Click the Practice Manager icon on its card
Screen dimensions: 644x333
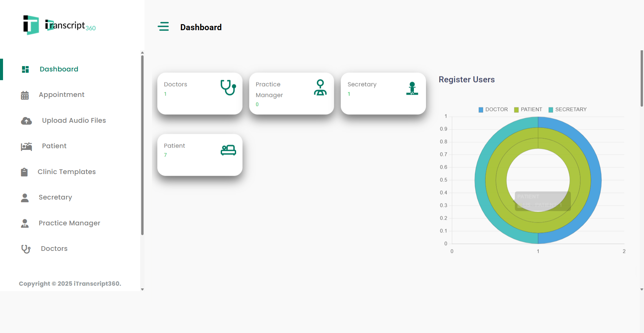point(320,88)
